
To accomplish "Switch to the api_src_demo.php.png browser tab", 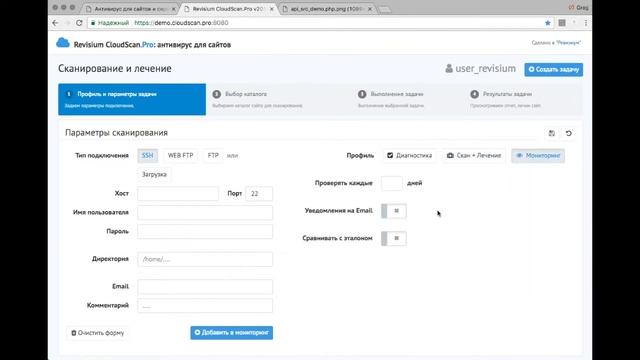I will tap(327, 9).
